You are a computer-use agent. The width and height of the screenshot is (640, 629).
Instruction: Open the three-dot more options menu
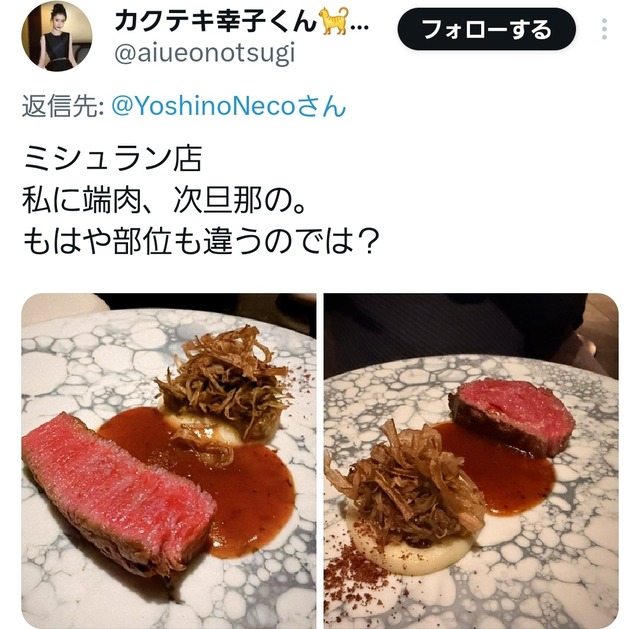(604, 29)
